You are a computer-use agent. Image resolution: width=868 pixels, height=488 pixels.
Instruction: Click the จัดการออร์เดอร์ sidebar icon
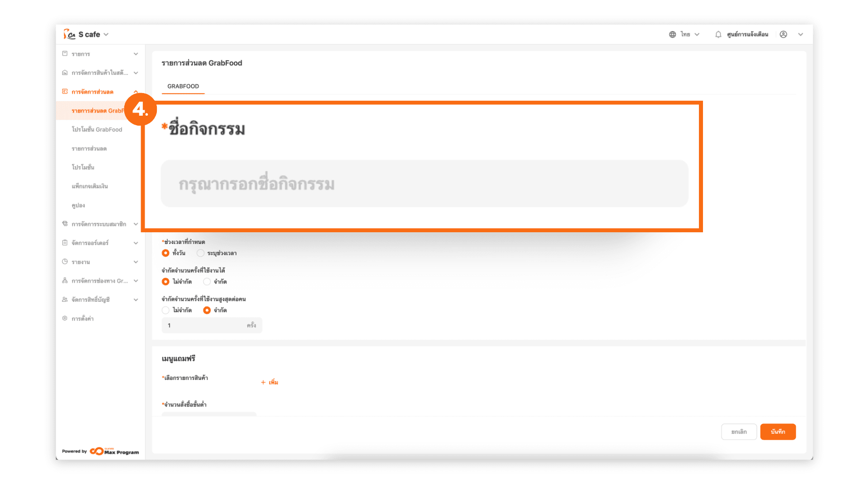coord(65,243)
